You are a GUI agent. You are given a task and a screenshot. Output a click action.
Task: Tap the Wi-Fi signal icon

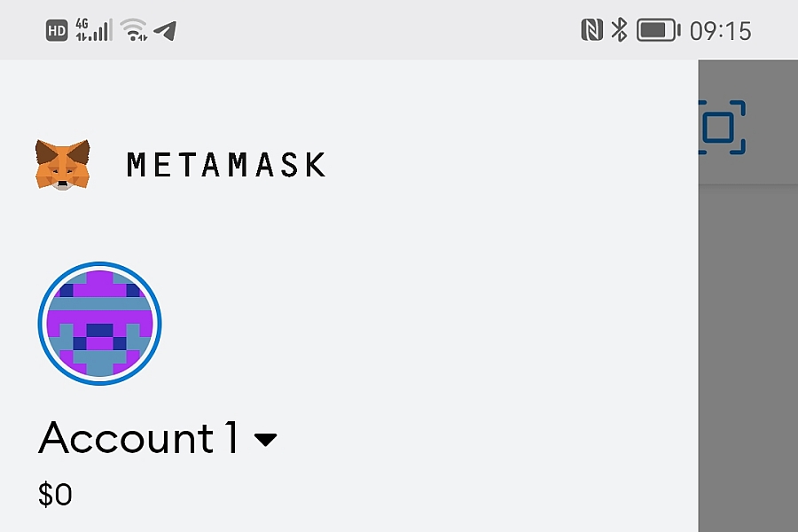click(x=134, y=29)
